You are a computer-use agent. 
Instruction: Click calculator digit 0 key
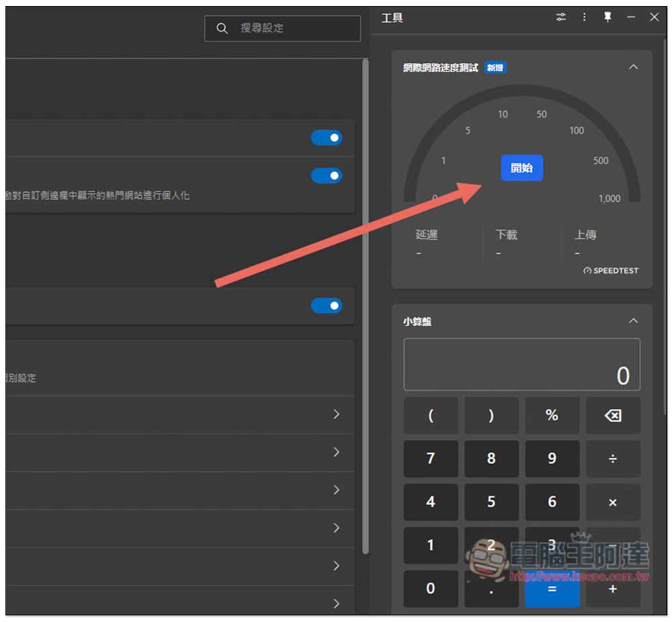[x=431, y=589]
